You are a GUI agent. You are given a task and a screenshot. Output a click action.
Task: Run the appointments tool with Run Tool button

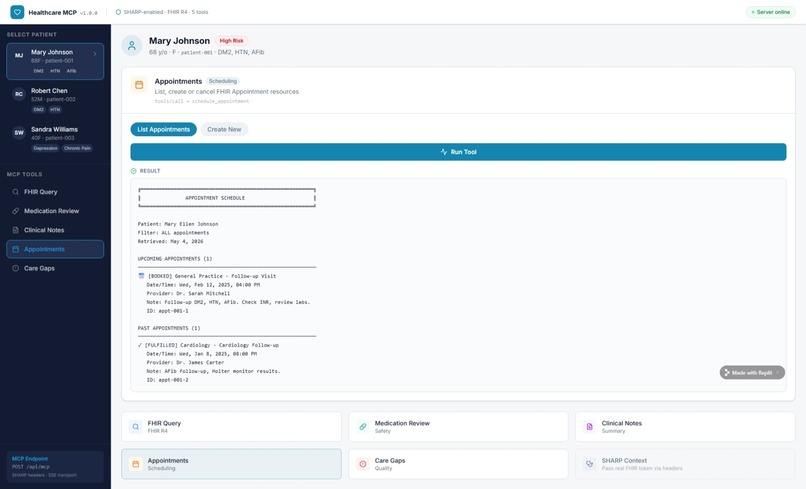458,152
